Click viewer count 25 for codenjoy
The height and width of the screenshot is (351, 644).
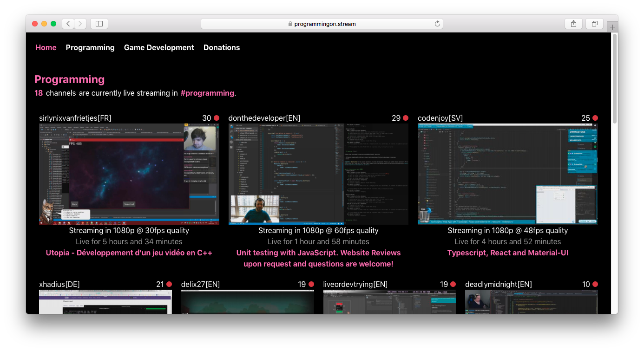coord(585,118)
